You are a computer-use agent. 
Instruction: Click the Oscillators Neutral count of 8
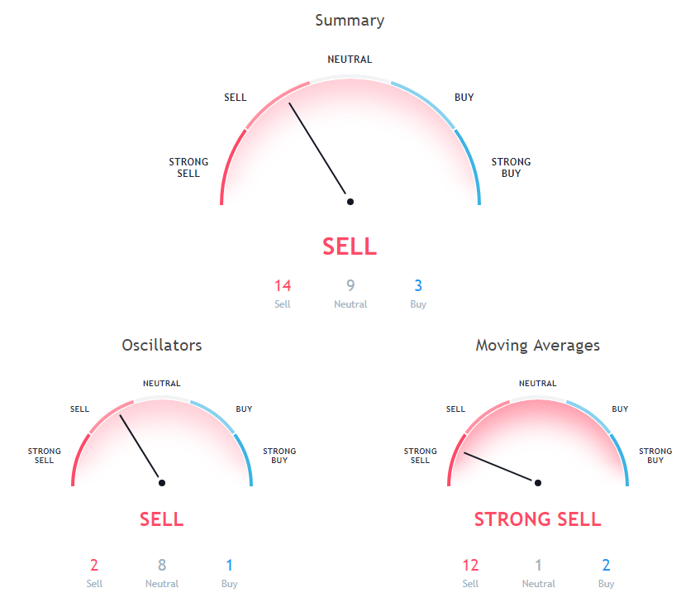(162, 566)
